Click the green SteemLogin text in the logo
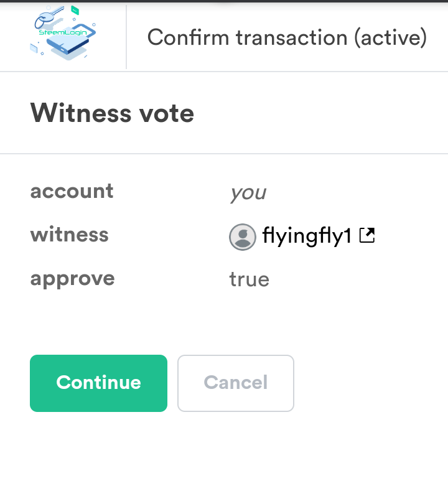The width and height of the screenshot is (448, 491). click(x=63, y=32)
